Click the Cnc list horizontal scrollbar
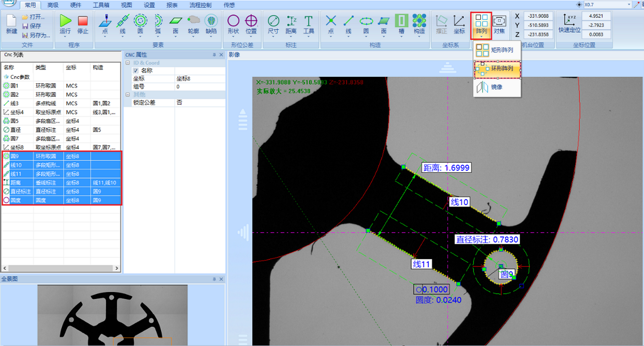Screen dimensions: 644x346 pyautogui.click(x=61, y=268)
